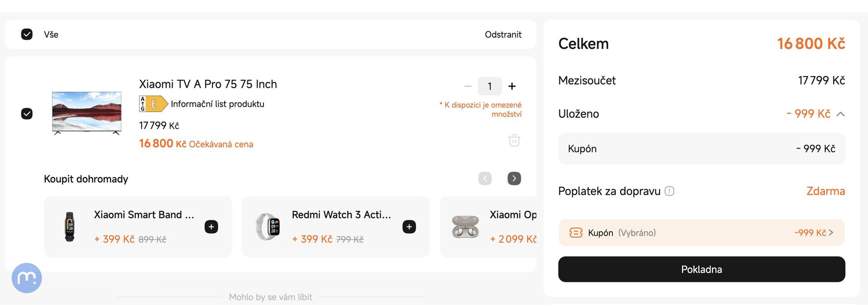Viewport: 868px width, 305px height.
Task: Add Xiaomi Smart Band to cart
Action: pyautogui.click(x=211, y=227)
